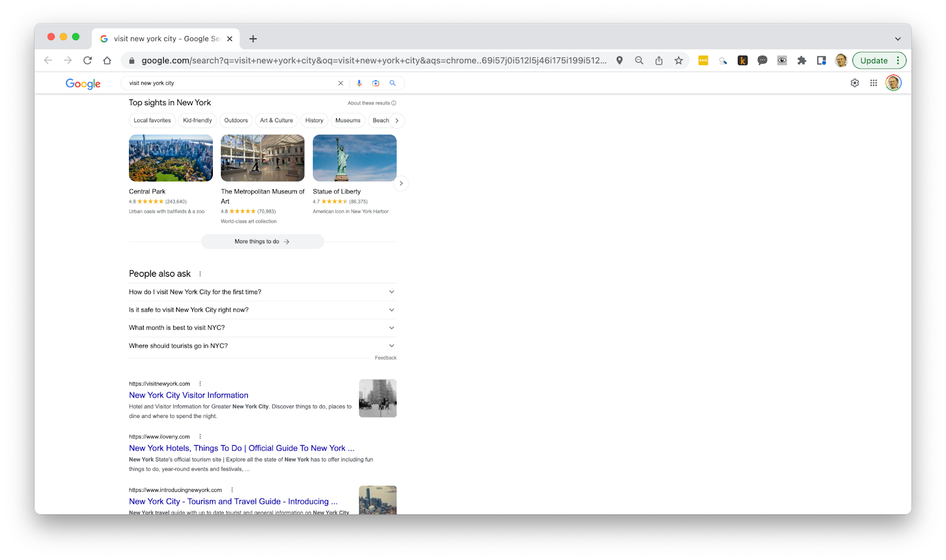Viewport: 946px width, 560px height.
Task: Open a new browser tab with plus icon
Action: click(253, 39)
